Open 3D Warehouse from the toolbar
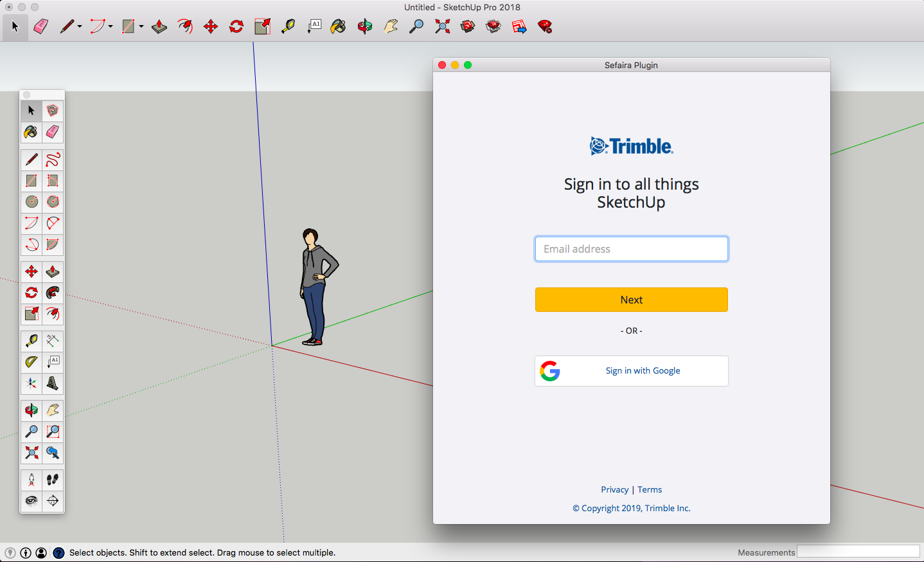The height and width of the screenshot is (562, 924). tap(468, 26)
